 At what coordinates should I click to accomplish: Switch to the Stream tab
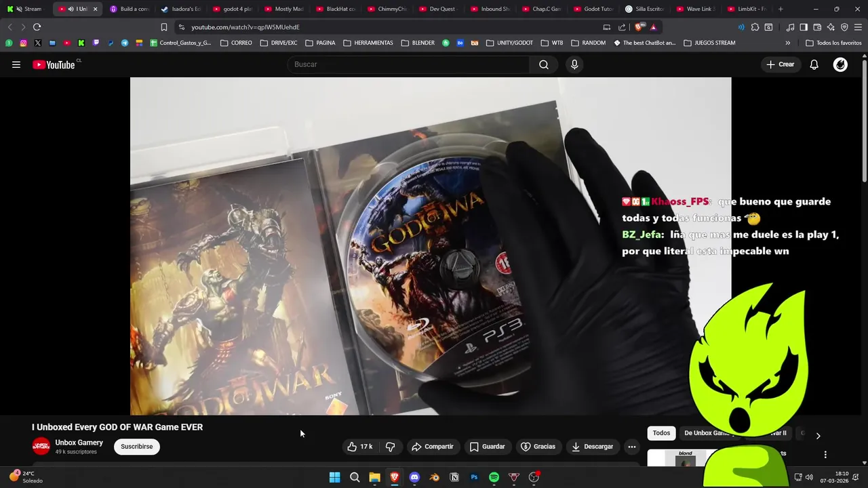click(x=26, y=9)
